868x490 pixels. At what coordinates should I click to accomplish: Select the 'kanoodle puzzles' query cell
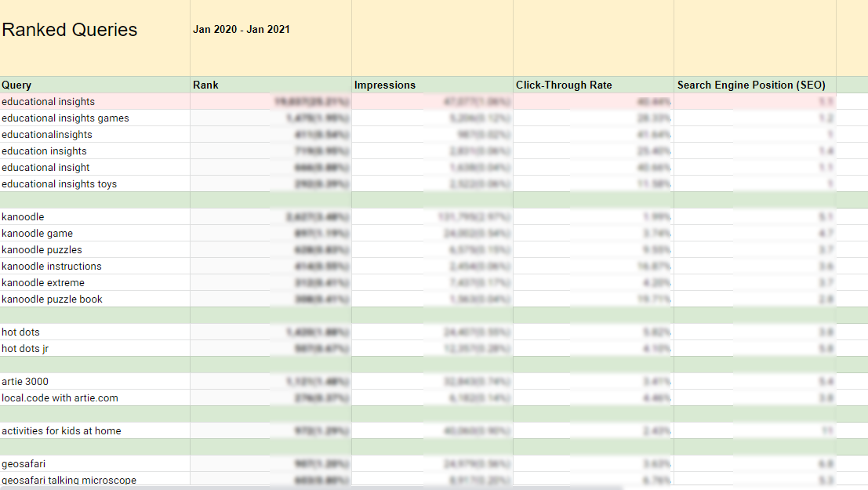click(x=95, y=250)
